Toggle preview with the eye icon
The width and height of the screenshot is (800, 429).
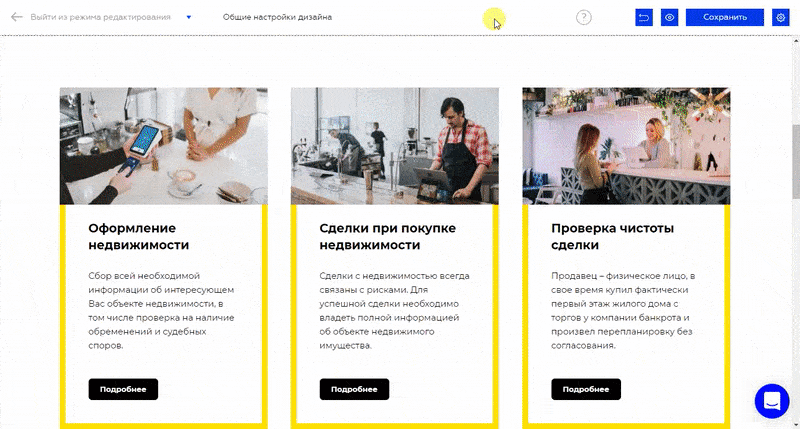pyautogui.click(x=669, y=17)
